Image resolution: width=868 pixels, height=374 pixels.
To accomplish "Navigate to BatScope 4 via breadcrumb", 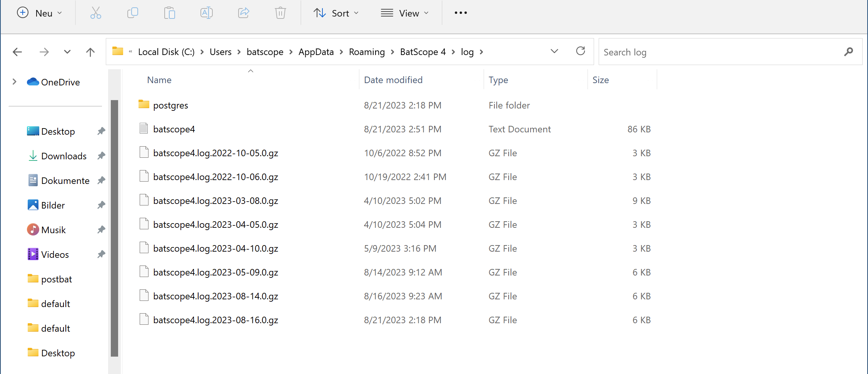I will 422,52.
